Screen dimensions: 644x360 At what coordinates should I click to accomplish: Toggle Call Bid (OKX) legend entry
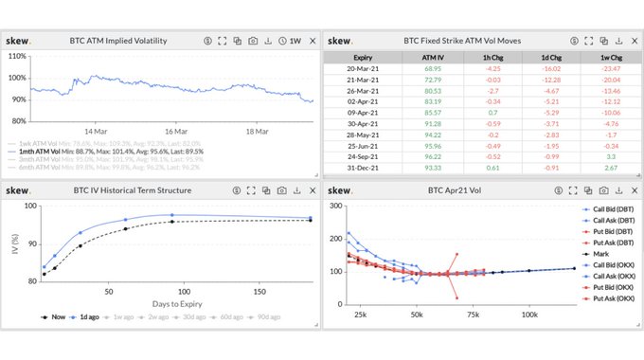[609, 265]
